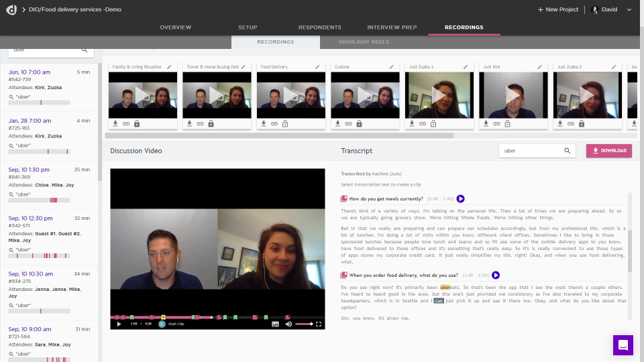644x362 pixels.
Task: Click bookmark icon beside 'How do you get meals currently?'
Action: tap(343, 198)
